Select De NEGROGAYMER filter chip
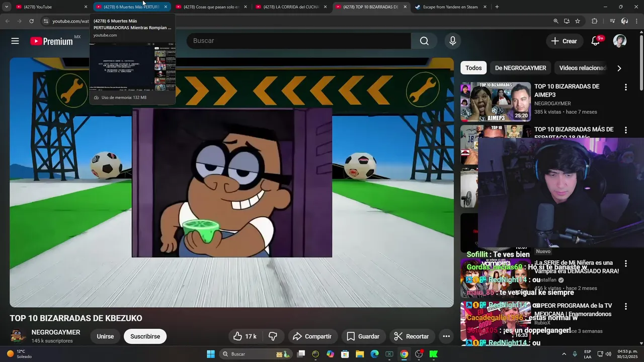Viewport: 644px width, 362px height. click(520, 68)
